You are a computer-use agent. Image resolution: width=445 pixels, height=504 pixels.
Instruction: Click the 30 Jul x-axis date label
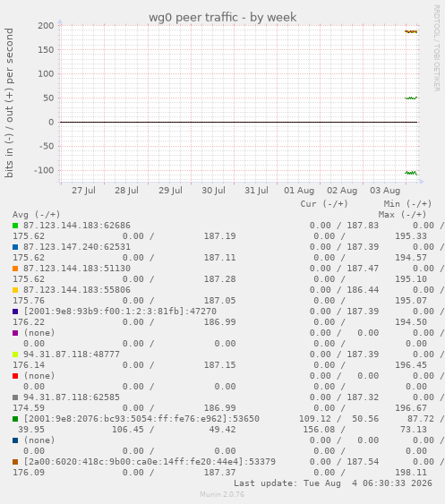[213, 191]
